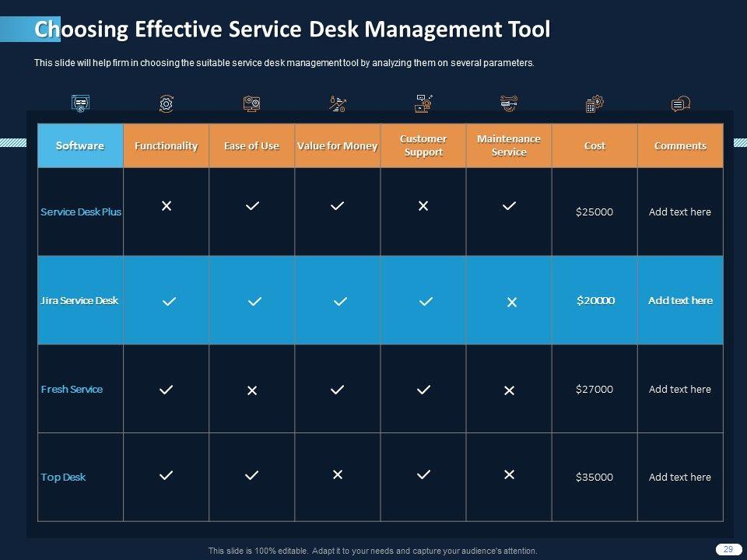The width and height of the screenshot is (747, 560).
Task: Click the checkmark in Jira Service Desk Functionality cell
Action: coord(169,302)
